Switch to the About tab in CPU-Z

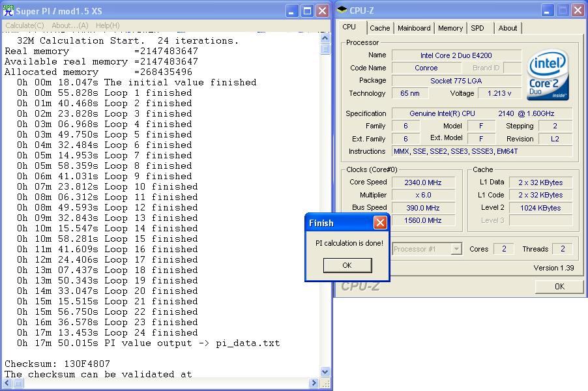508,28
